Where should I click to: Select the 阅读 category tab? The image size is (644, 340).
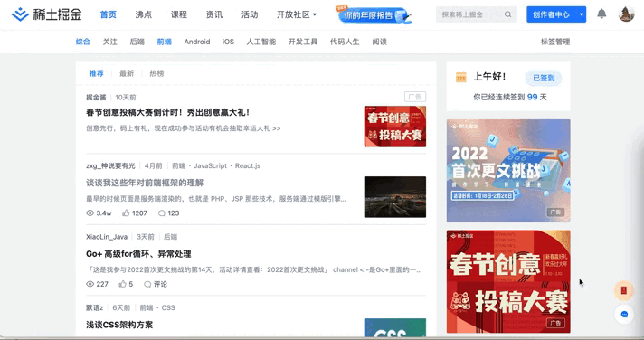click(380, 42)
